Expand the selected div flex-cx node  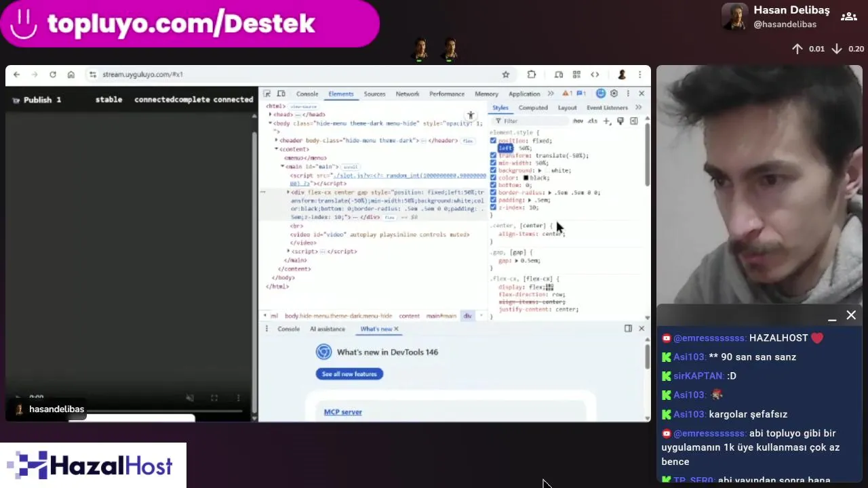(288, 192)
